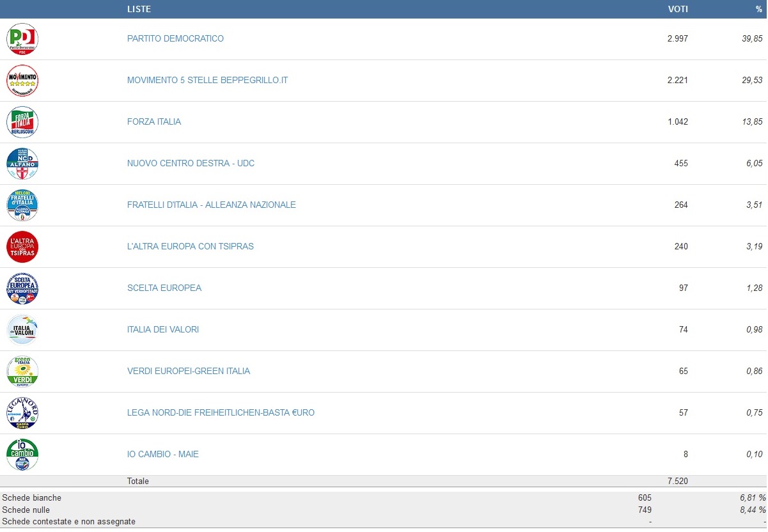Select the 240 votes value
The height and width of the screenshot is (532, 768).
tap(681, 246)
